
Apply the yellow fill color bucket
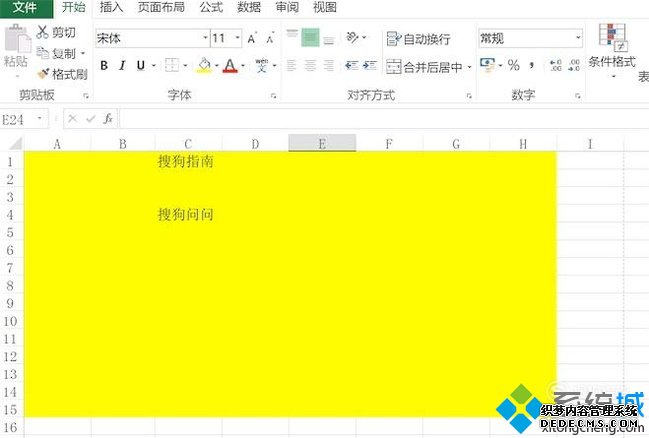[x=204, y=65]
